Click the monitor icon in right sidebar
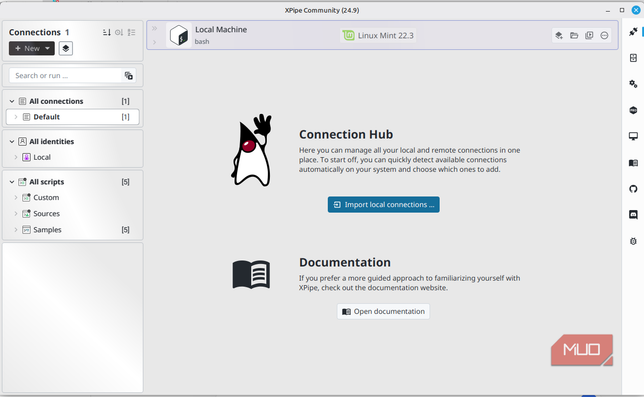The width and height of the screenshot is (644, 397). click(633, 136)
